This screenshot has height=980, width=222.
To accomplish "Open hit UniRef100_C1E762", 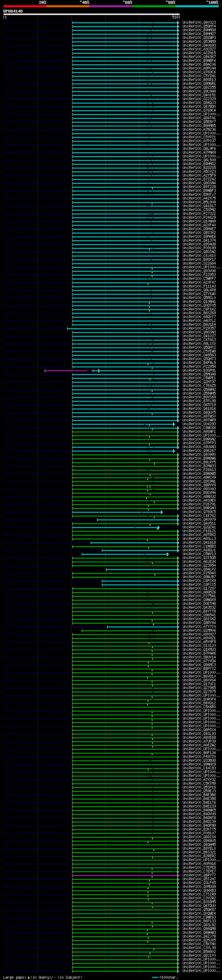I will coord(199,516).
